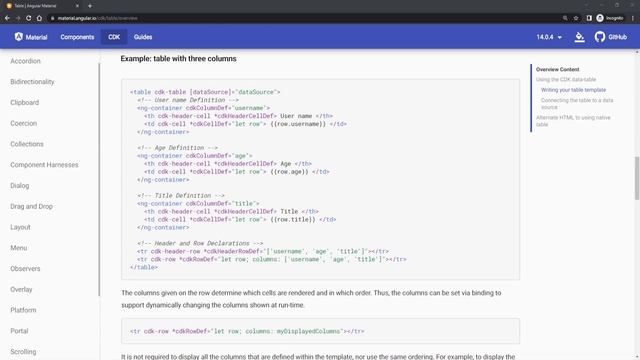Click the sidebar navigation scrollbar
The width and height of the screenshot is (640, 360).
click(x=99, y=180)
